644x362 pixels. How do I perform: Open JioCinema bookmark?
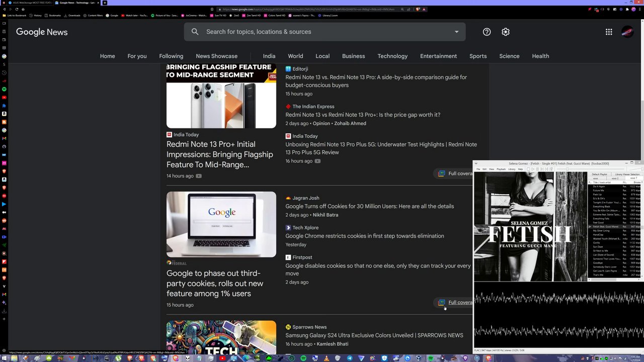(x=194, y=16)
